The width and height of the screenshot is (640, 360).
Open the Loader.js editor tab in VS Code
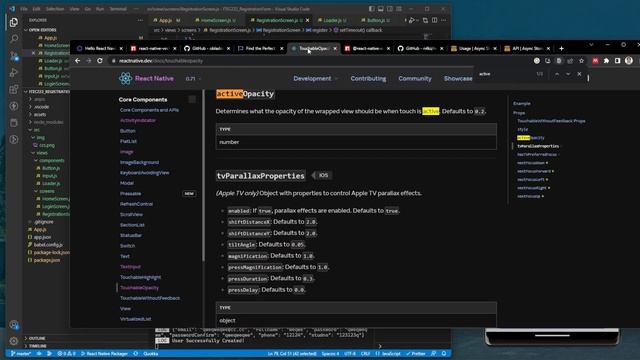333,20
